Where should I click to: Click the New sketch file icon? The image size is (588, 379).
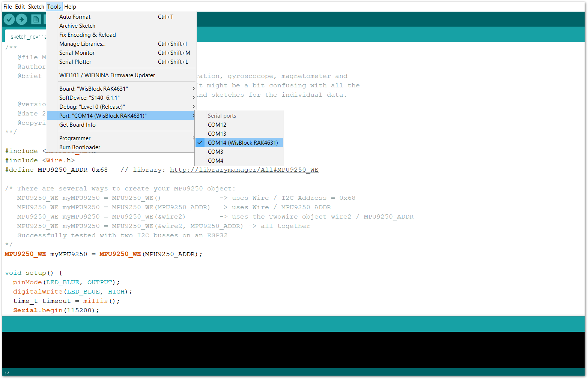(36, 19)
